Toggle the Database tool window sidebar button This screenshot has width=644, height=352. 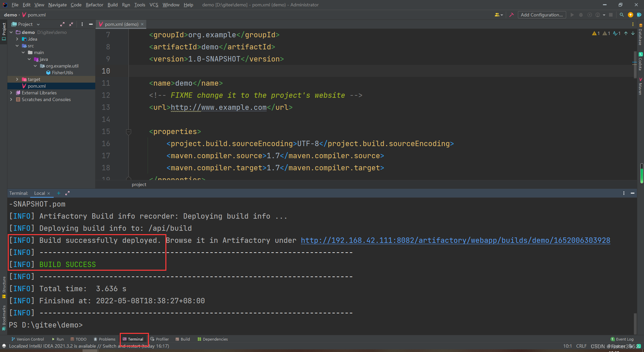click(x=640, y=35)
